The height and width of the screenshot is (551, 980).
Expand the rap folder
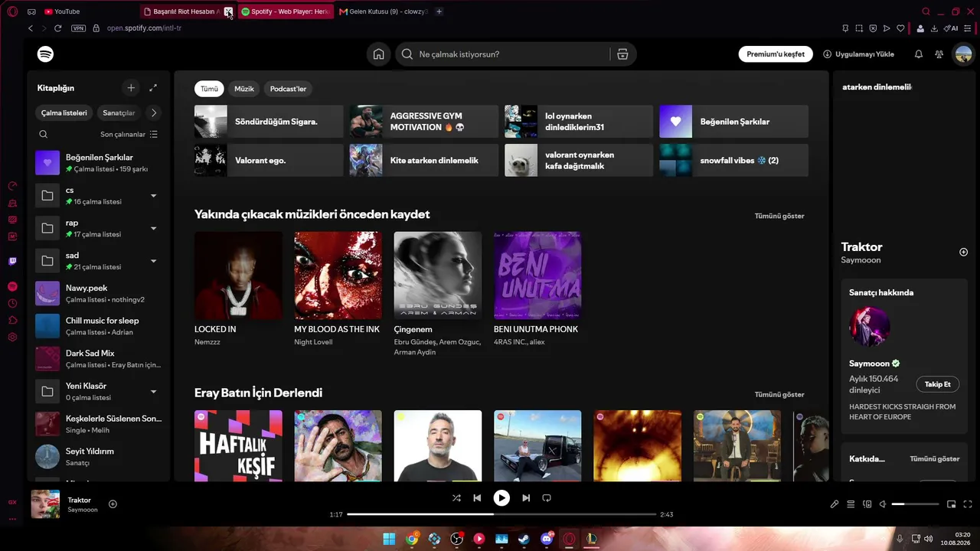click(153, 228)
